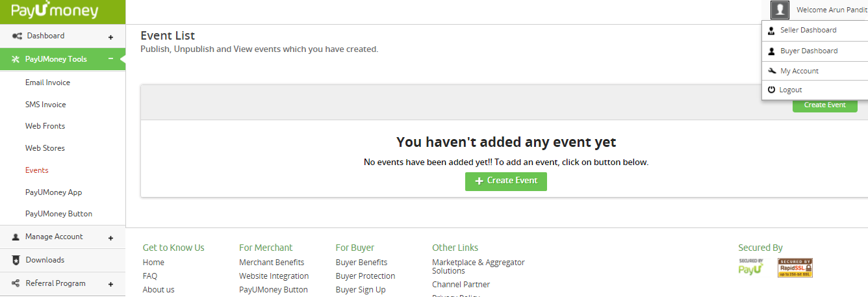This screenshot has width=868, height=297.
Task: Open the Home footer link
Action: (153, 263)
